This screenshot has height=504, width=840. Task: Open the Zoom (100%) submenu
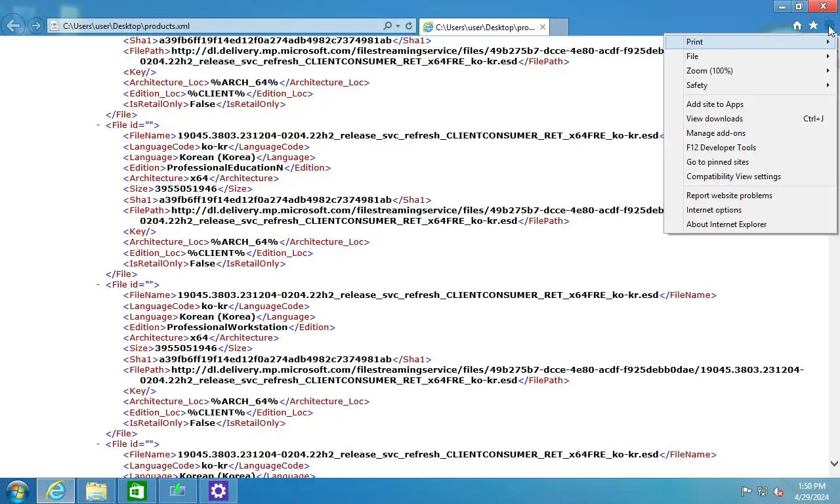click(750, 70)
